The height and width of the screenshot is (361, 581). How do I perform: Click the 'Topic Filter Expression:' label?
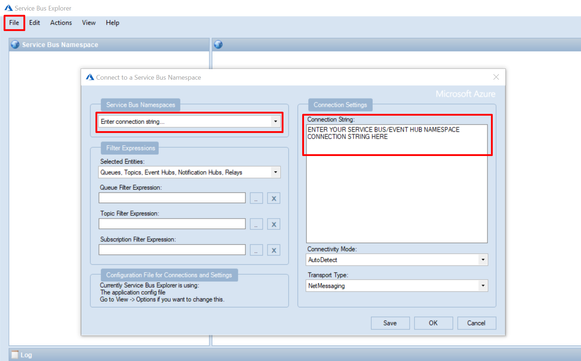129,213
